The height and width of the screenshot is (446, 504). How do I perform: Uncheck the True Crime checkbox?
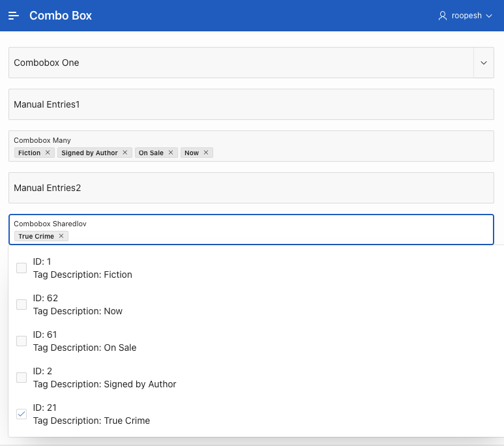pyautogui.click(x=22, y=414)
